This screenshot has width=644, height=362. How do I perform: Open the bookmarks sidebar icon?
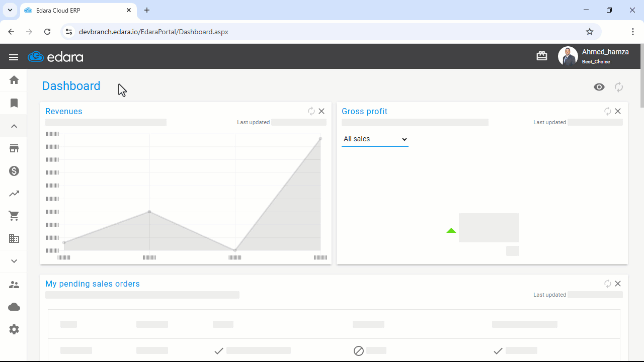pos(14,103)
